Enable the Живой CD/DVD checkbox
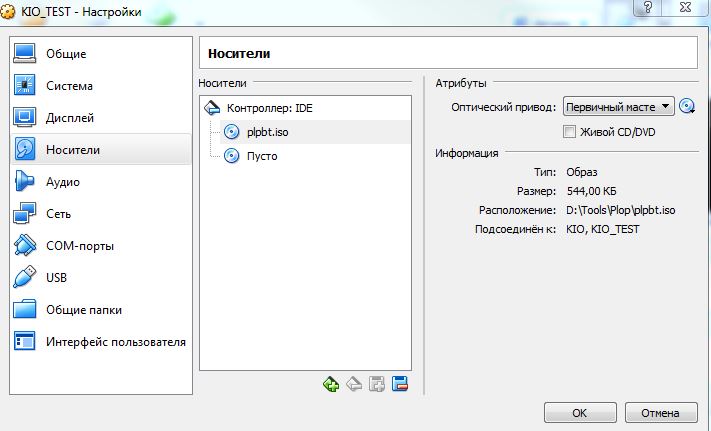The height and width of the screenshot is (431, 711). pyautogui.click(x=570, y=132)
